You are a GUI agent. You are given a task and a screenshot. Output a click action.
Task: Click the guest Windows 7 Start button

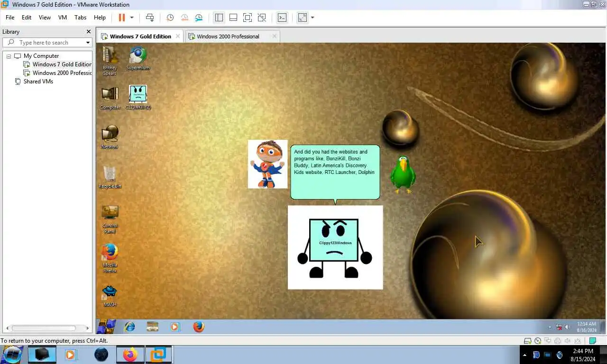coord(106,327)
